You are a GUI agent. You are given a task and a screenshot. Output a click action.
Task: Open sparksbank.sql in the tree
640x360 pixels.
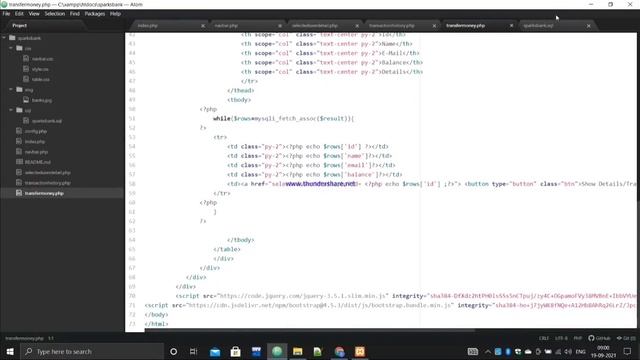coord(47,121)
